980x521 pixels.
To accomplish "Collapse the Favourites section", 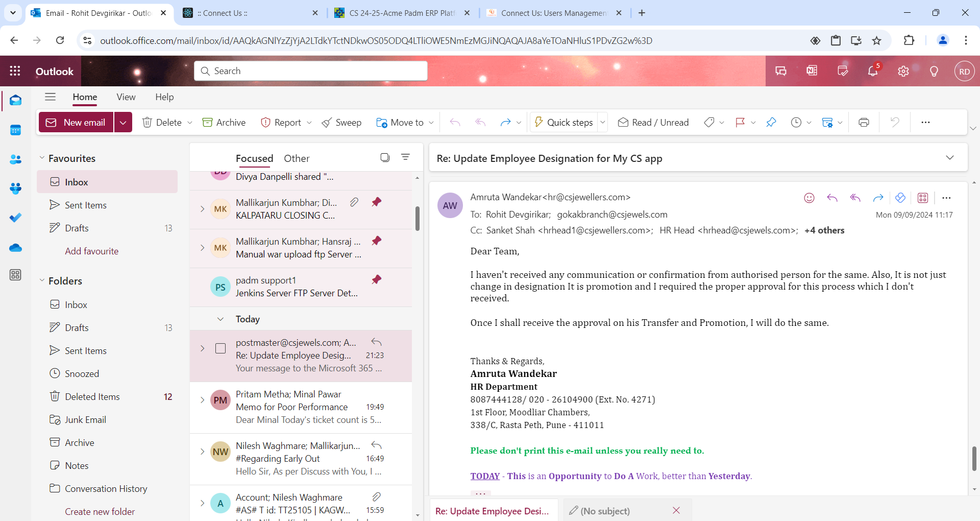I will tap(42, 158).
